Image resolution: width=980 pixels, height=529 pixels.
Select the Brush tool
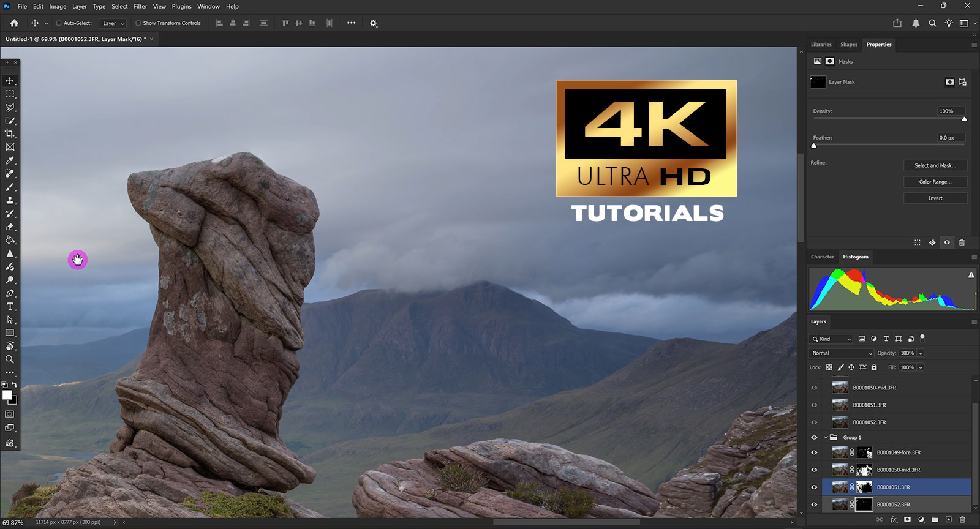pyautogui.click(x=10, y=187)
